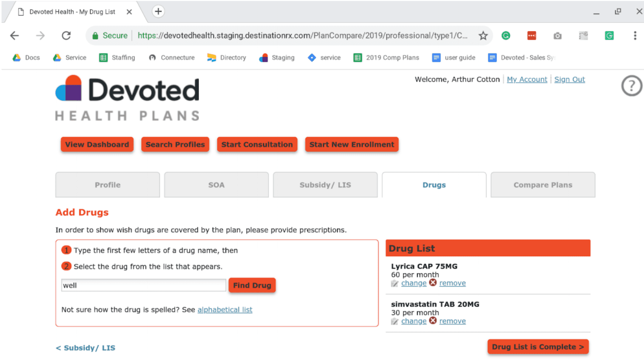644x362 pixels.
Task: Click the edit pencil icon beside Lyrica change
Action: click(395, 284)
